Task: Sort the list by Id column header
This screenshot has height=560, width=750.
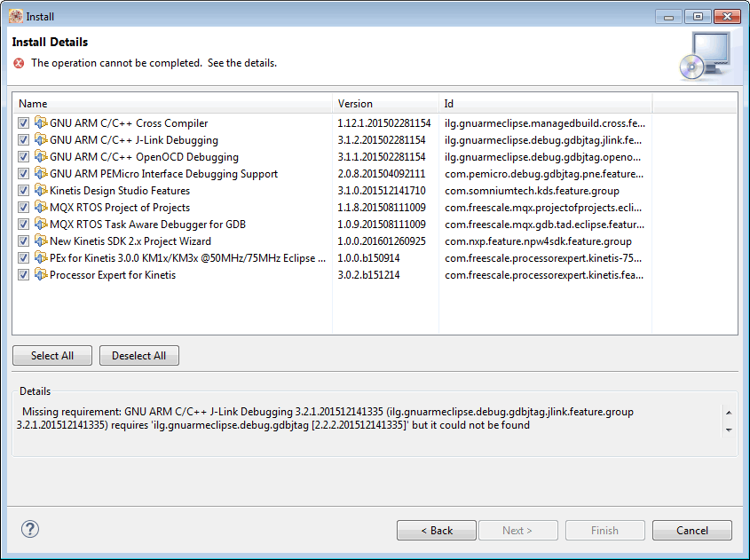Action: (545, 103)
